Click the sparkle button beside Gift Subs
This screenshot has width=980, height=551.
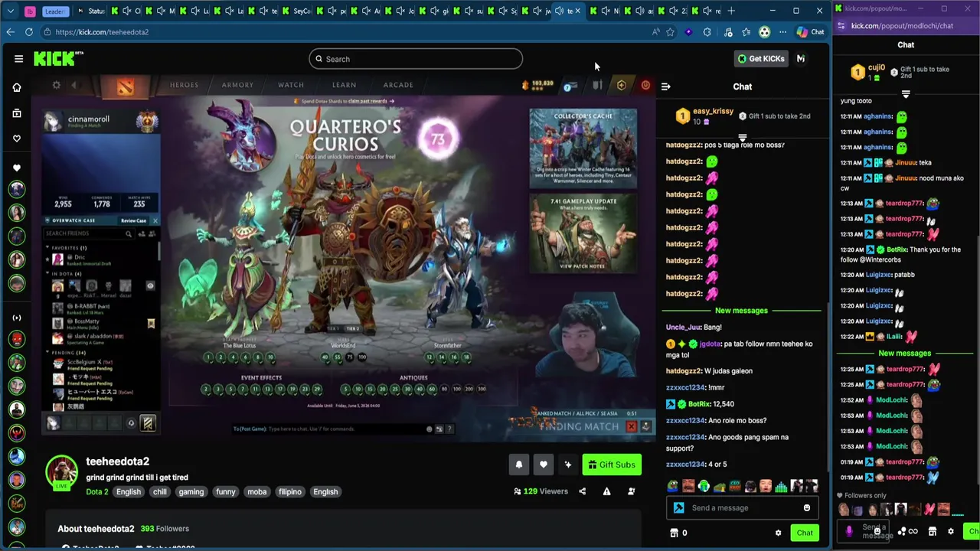(567, 465)
